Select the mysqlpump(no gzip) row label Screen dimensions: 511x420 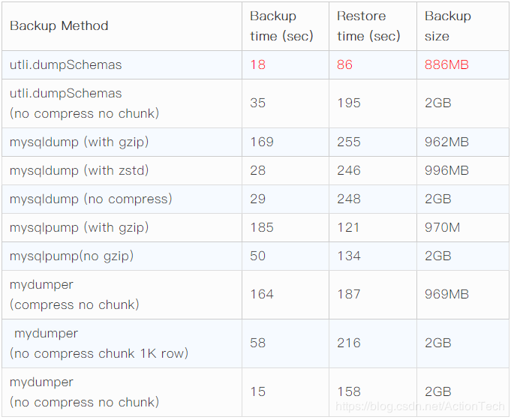72,256
